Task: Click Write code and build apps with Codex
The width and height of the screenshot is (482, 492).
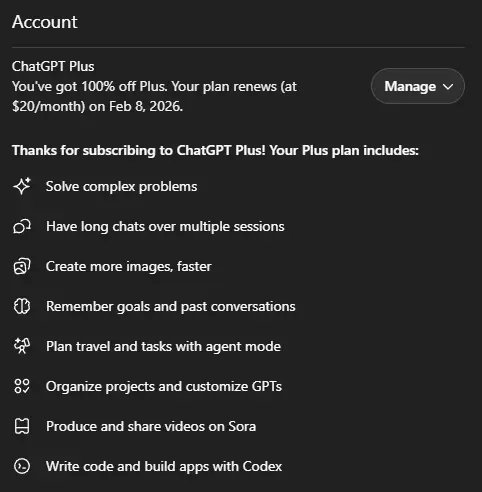Action: click(x=164, y=466)
